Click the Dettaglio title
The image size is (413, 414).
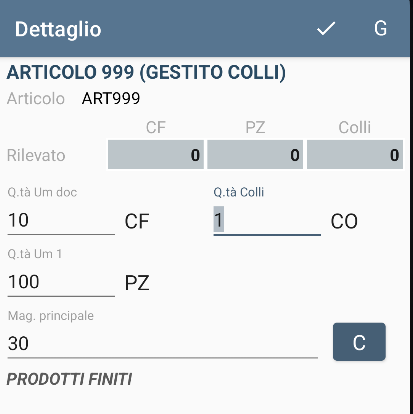pyautogui.click(x=58, y=29)
